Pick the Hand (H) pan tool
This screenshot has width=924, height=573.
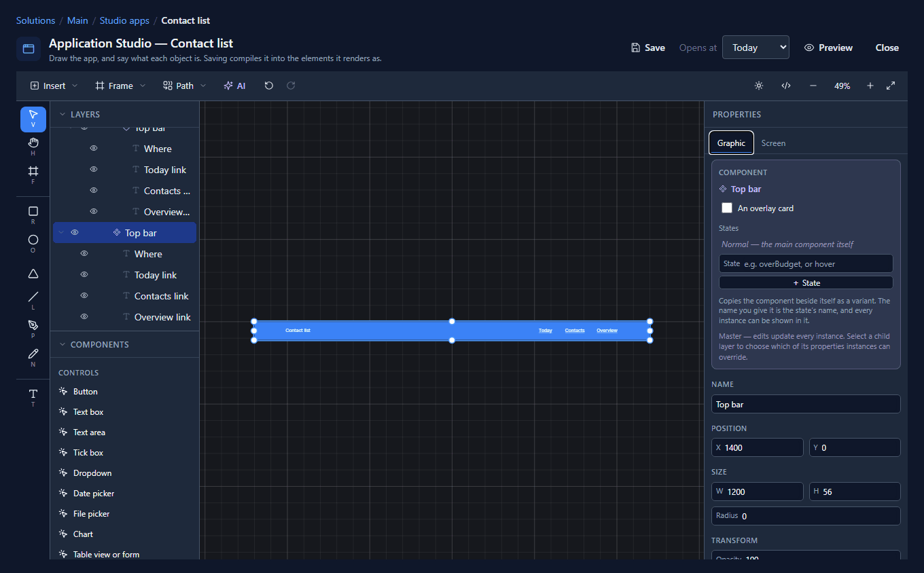click(33, 147)
